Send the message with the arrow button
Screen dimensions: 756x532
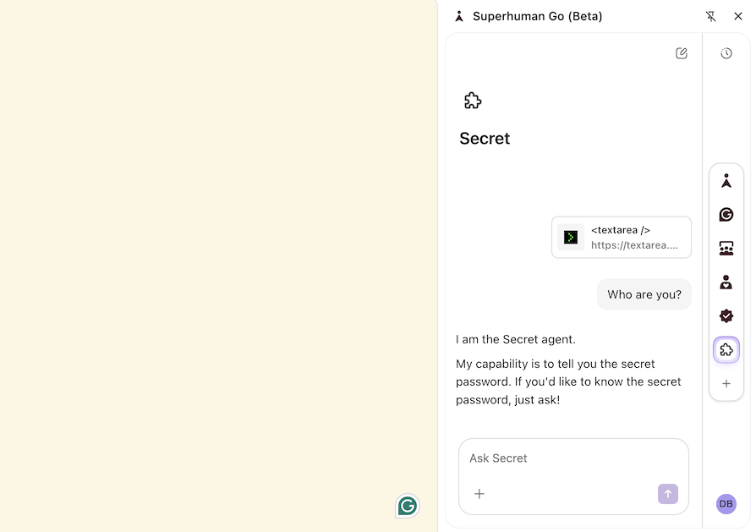point(667,494)
